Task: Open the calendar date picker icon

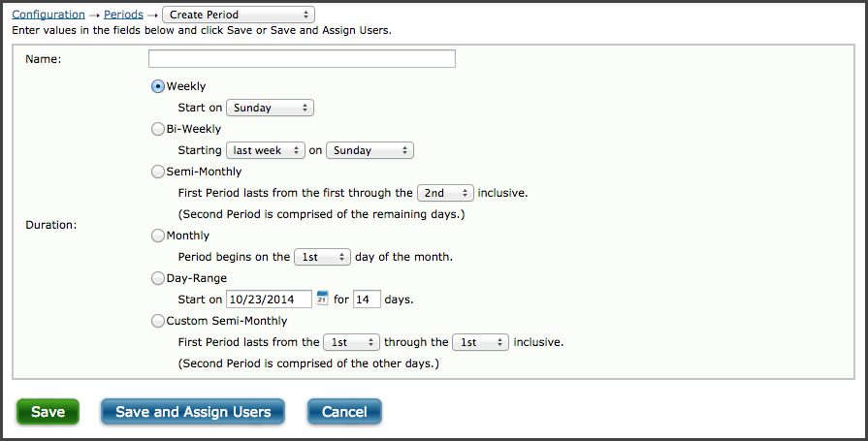Action: pos(322,299)
